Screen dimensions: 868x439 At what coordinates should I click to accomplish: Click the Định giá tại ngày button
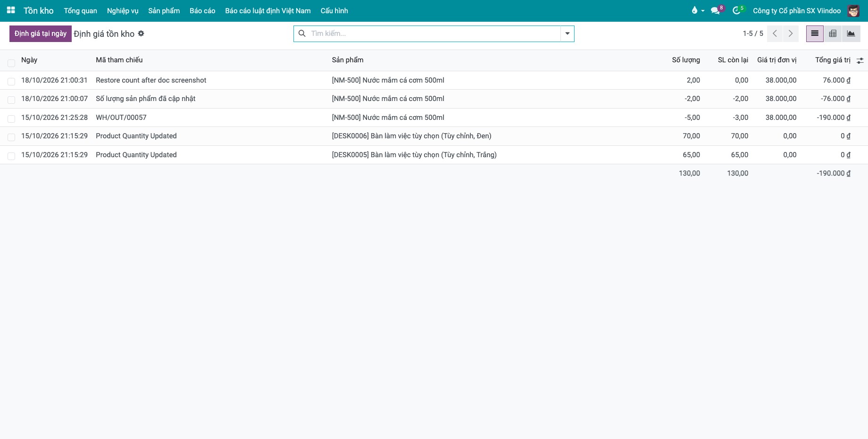point(41,34)
